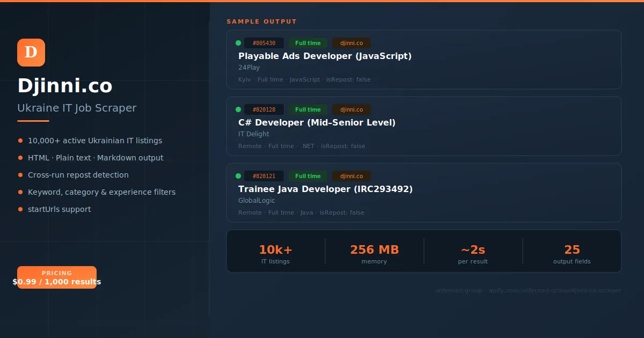The image size is (644, 338).
Task: Click the bullet beside "10,000+ active Ukrainian IT listings"
Action: (20, 141)
